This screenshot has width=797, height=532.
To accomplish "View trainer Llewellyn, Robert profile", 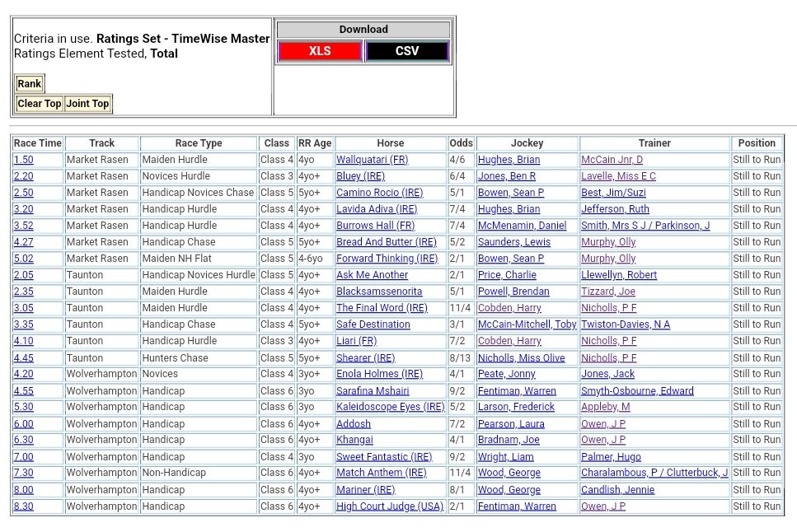I will pos(619,275).
